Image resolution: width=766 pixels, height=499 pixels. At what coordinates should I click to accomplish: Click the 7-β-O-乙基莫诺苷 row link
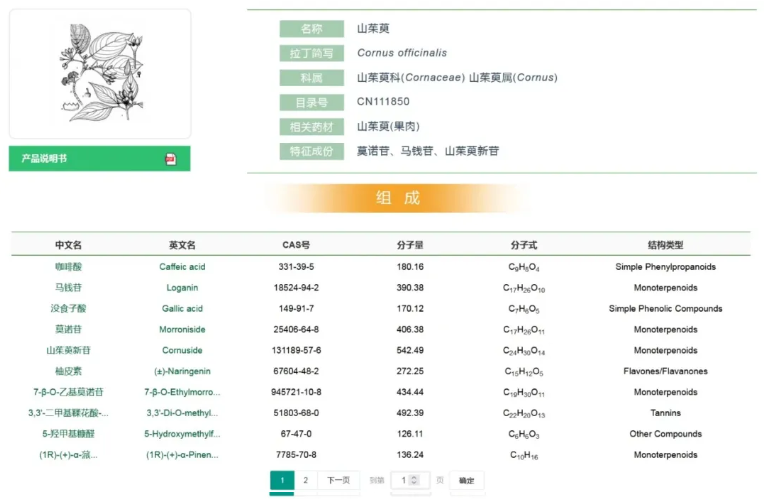[x=68, y=393]
